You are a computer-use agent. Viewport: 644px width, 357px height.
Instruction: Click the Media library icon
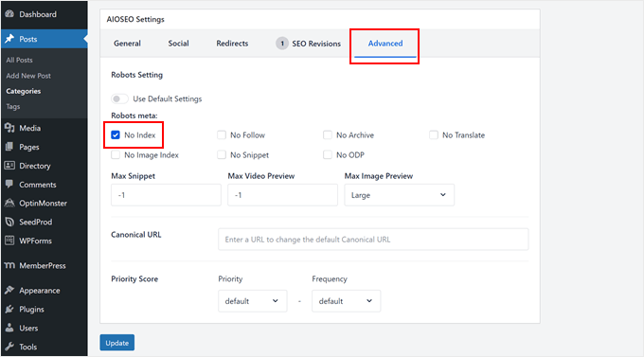pyautogui.click(x=9, y=128)
